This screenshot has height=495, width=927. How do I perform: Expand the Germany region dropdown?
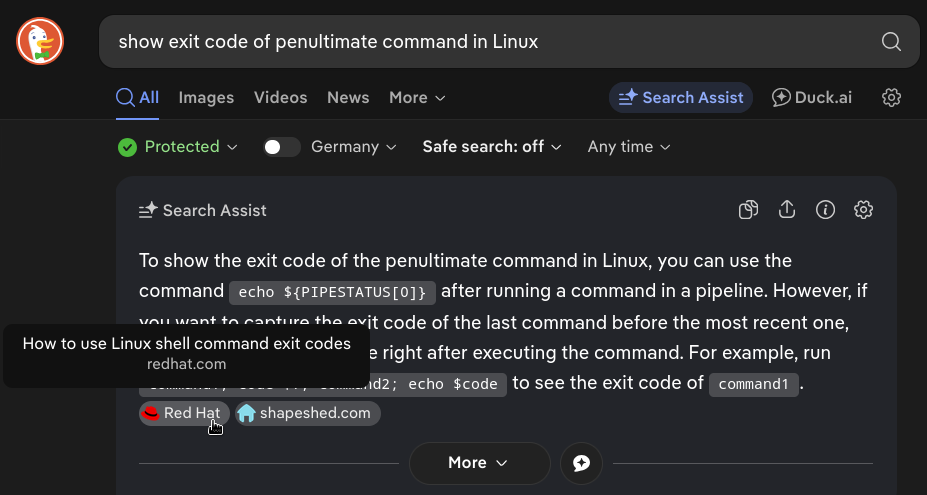[x=354, y=147]
